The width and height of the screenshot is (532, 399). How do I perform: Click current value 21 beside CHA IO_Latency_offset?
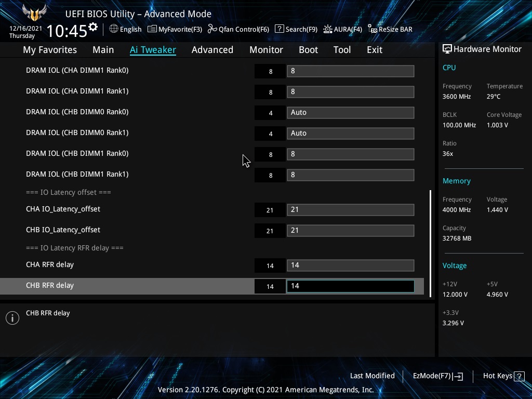[270, 210]
